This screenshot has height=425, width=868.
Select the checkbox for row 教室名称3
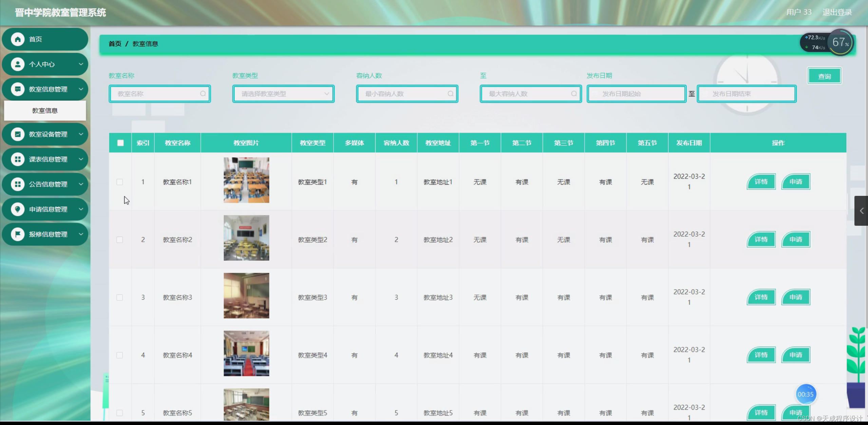tap(119, 297)
